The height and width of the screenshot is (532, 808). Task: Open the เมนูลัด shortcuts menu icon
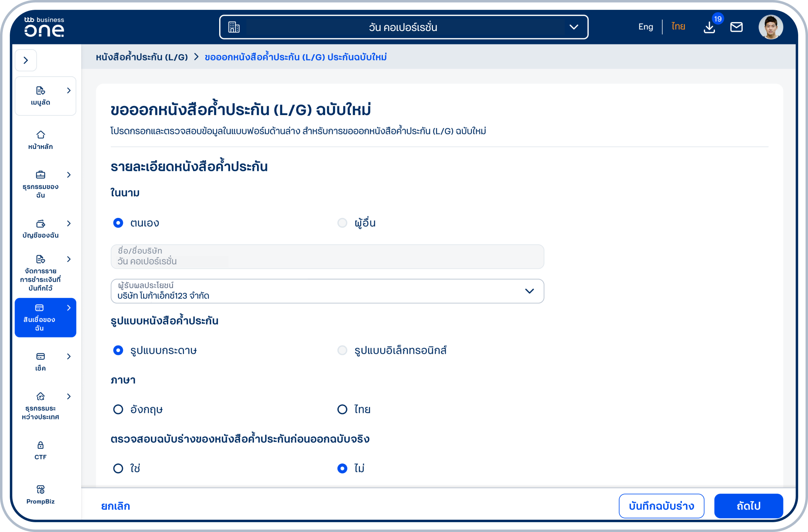(40, 91)
